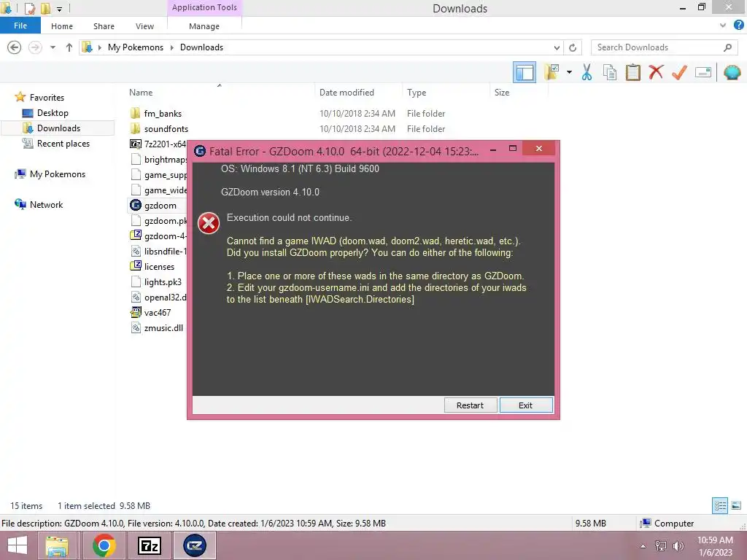Switch to details view via status bar icon
This screenshot has width=747, height=560.
coord(720,505)
